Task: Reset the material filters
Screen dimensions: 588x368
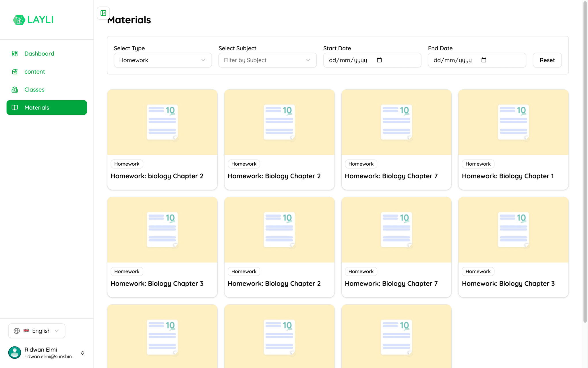Action: 547,60
